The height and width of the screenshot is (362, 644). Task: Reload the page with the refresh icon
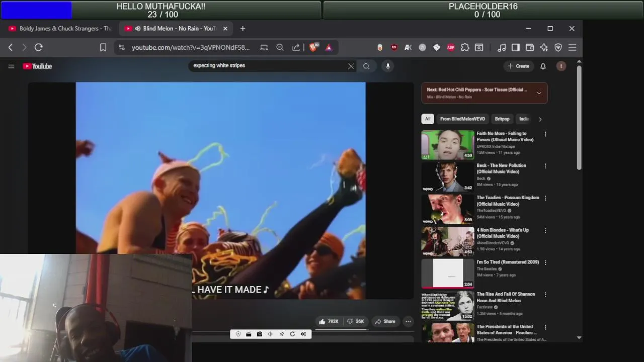coord(38,47)
